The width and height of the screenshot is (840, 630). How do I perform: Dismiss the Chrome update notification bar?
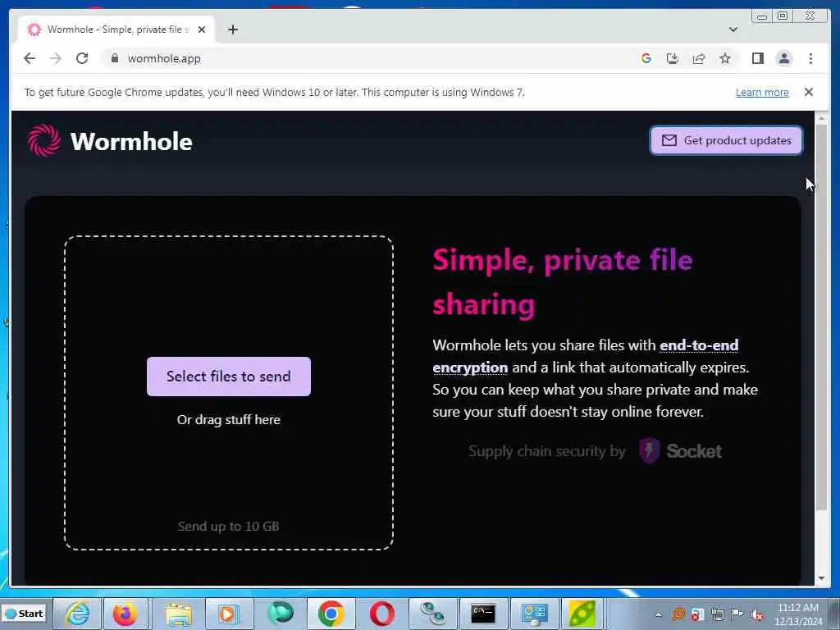coord(808,92)
